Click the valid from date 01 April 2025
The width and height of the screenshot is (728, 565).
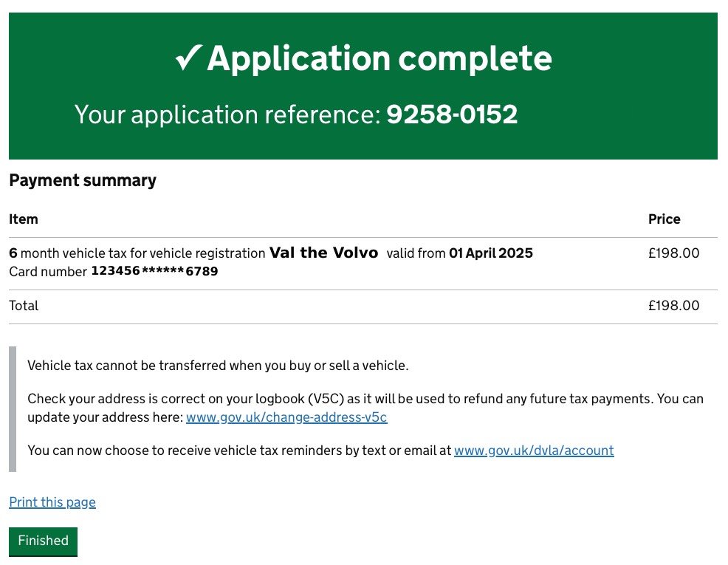[490, 253]
